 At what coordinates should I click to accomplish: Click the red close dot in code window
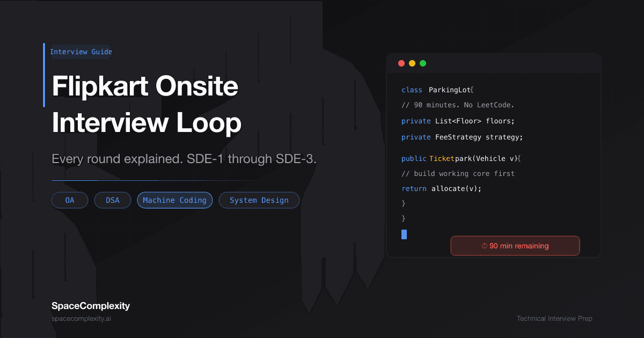pos(401,63)
